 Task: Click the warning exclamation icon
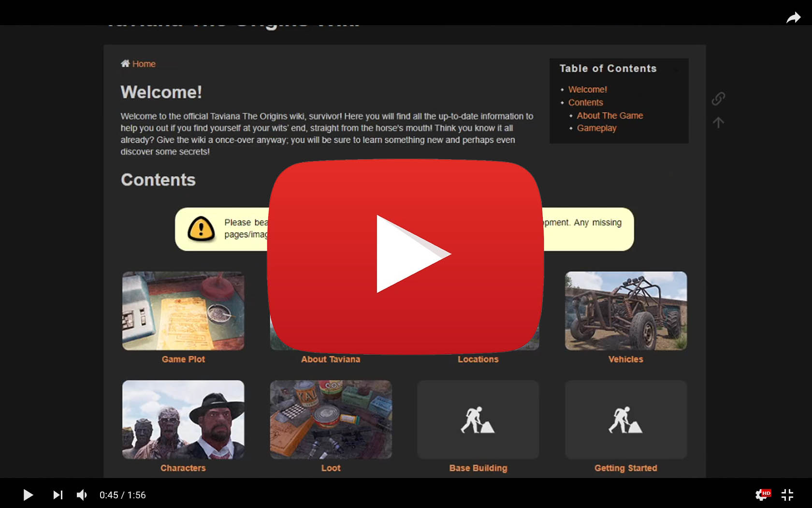tap(201, 229)
